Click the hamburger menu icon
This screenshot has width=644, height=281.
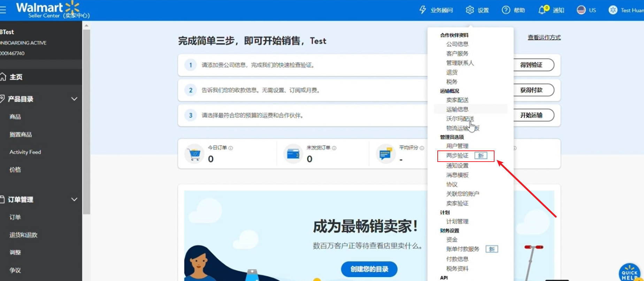point(3,10)
